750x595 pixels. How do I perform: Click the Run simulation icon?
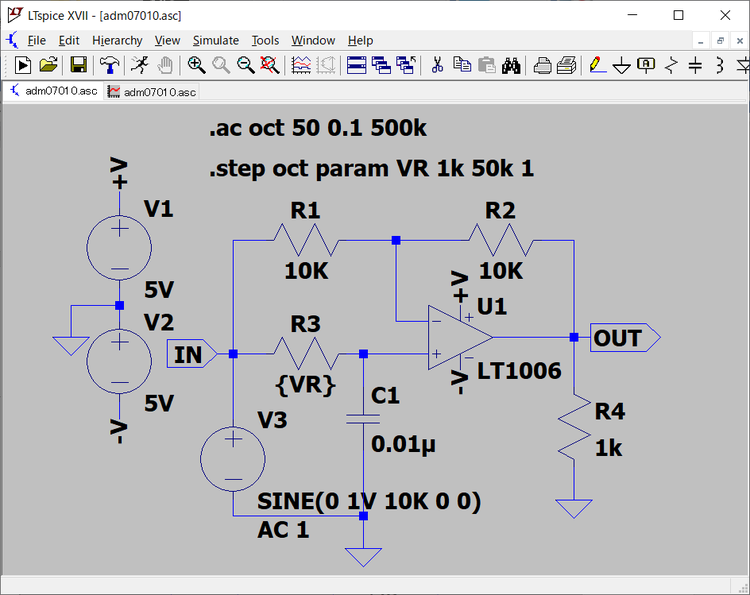click(23, 65)
